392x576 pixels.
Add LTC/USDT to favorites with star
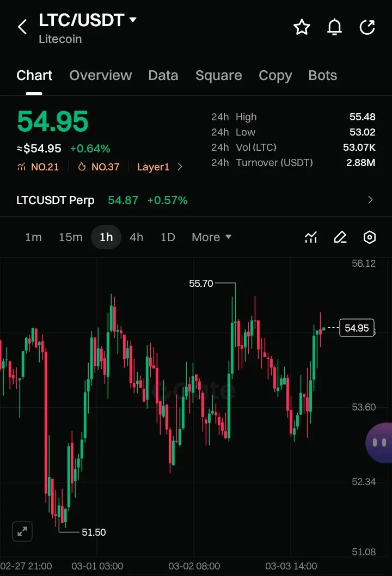(x=302, y=27)
